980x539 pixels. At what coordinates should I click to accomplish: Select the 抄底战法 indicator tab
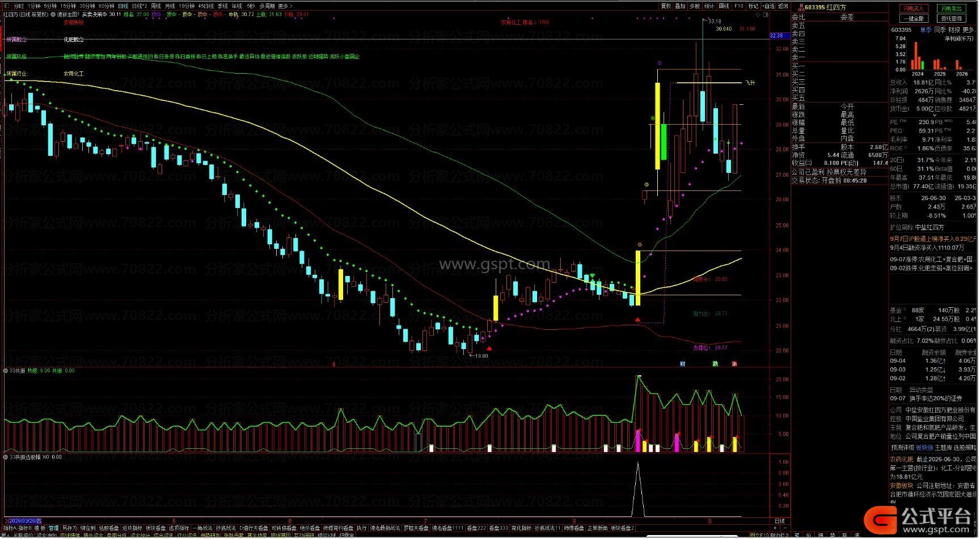225,528
